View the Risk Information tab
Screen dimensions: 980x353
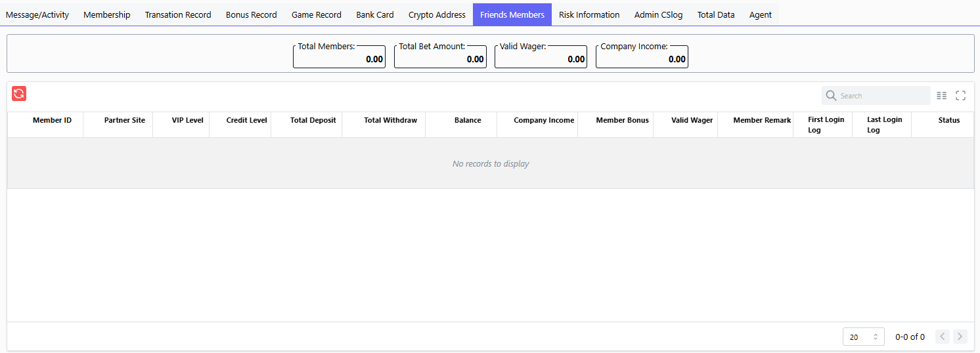(589, 14)
